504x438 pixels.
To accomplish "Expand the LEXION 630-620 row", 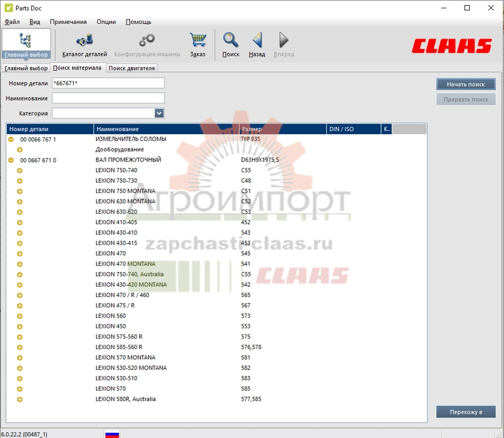I will pyautogui.click(x=20, y=212).
